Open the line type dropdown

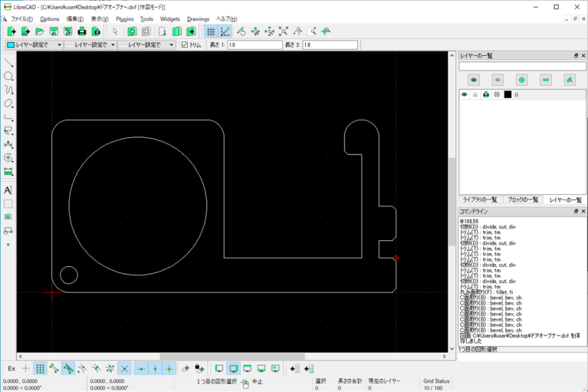click(147, 45)
